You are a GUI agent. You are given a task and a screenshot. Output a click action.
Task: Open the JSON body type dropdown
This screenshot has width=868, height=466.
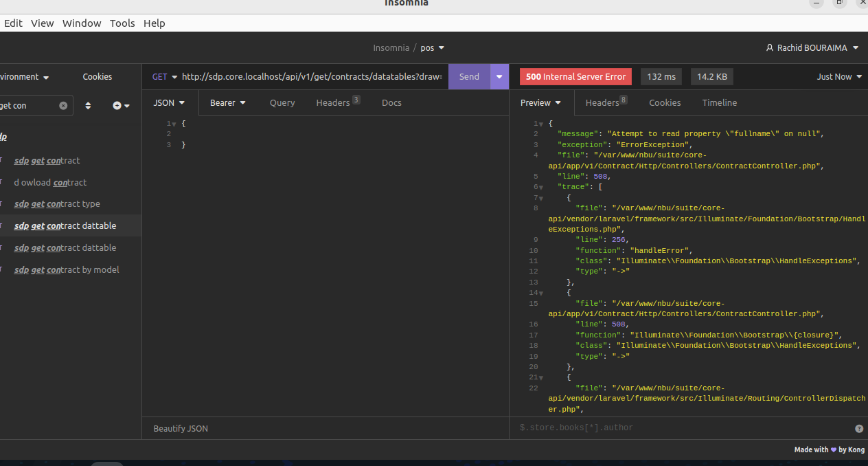click(170, 103)
